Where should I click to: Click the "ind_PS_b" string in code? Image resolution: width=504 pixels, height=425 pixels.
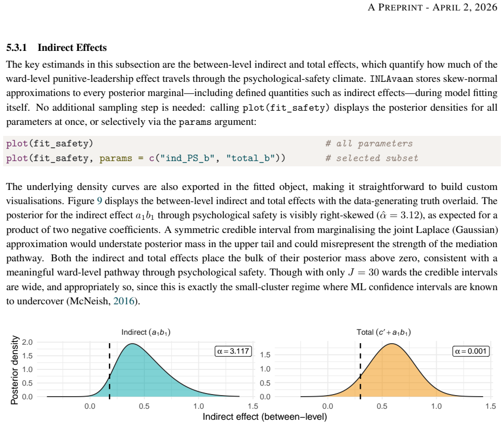(x=187, y=158)
